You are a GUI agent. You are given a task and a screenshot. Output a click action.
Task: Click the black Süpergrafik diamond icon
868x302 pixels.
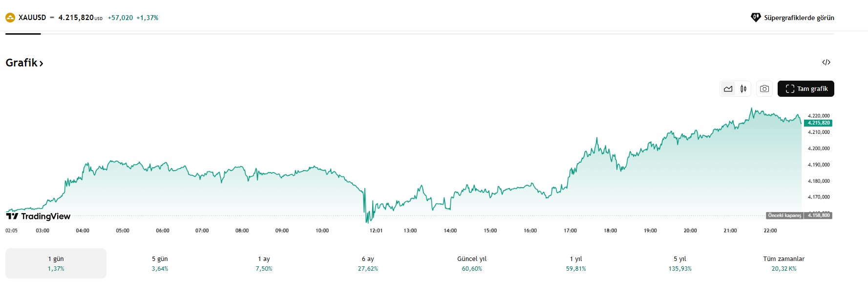pos(757,17)
